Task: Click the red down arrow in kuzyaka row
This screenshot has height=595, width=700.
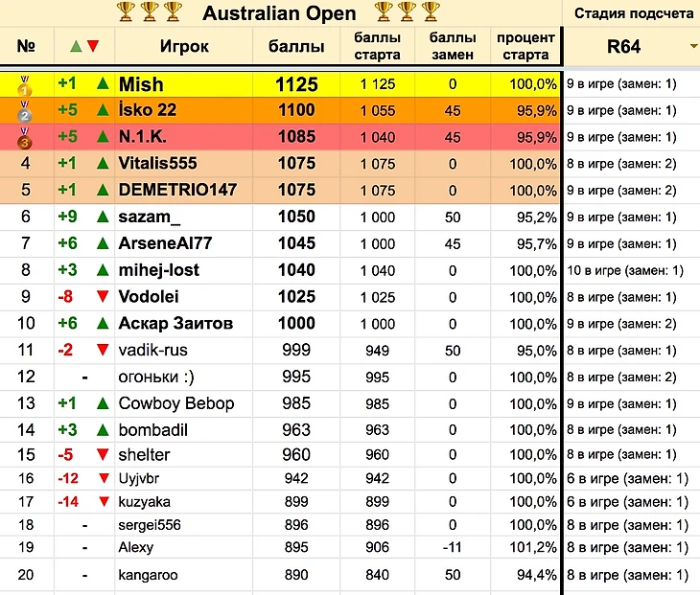Action: point(102,500)
